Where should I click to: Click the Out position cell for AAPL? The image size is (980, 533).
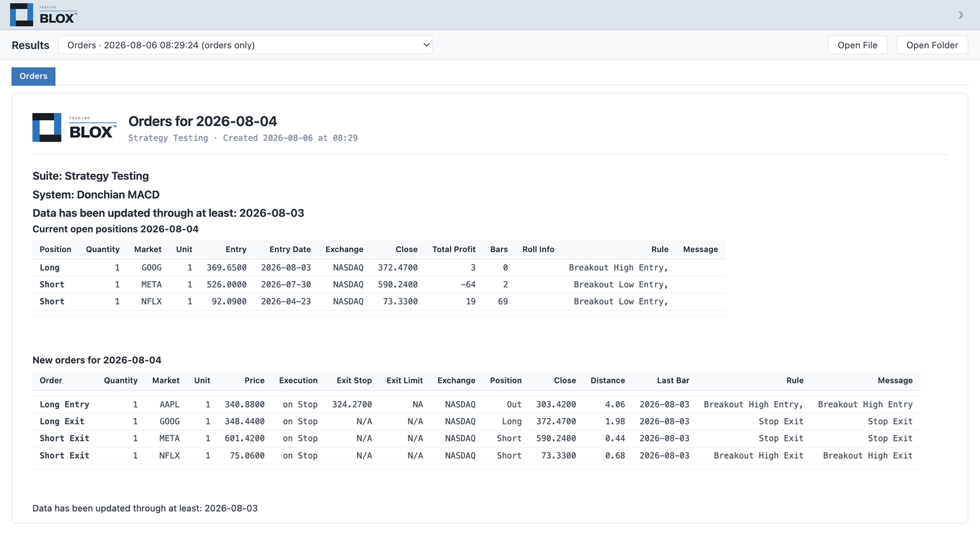[x=514, y=405]
